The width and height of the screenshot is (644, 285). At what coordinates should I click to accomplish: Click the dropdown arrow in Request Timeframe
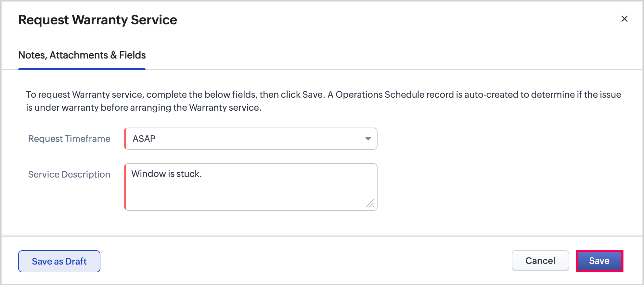pyautogui.click(x=368, y=139)
